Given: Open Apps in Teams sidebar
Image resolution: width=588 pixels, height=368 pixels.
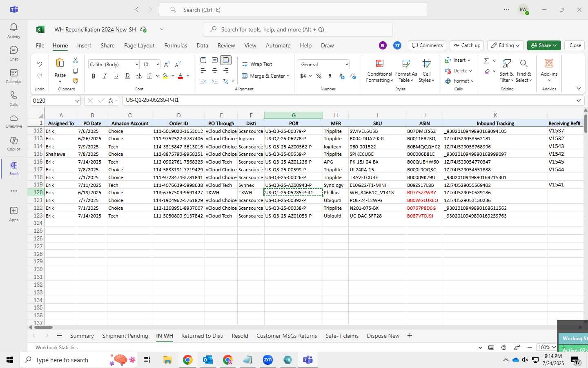Looking at the screenshot, I should coord(13,214).
